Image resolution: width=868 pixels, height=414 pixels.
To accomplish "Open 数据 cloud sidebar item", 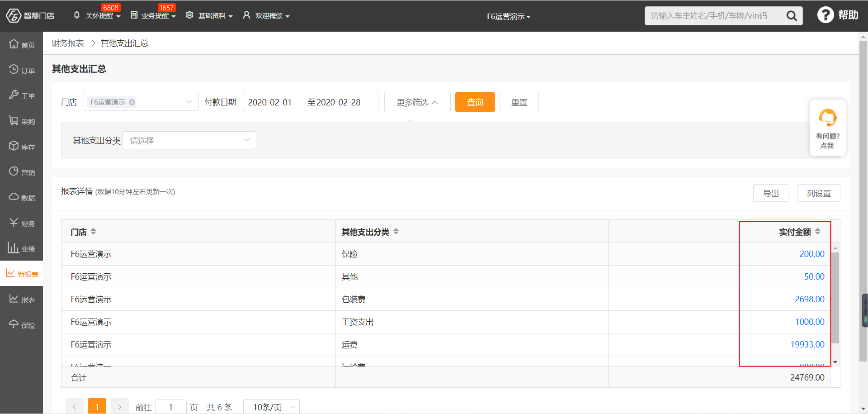I will 22,197.
